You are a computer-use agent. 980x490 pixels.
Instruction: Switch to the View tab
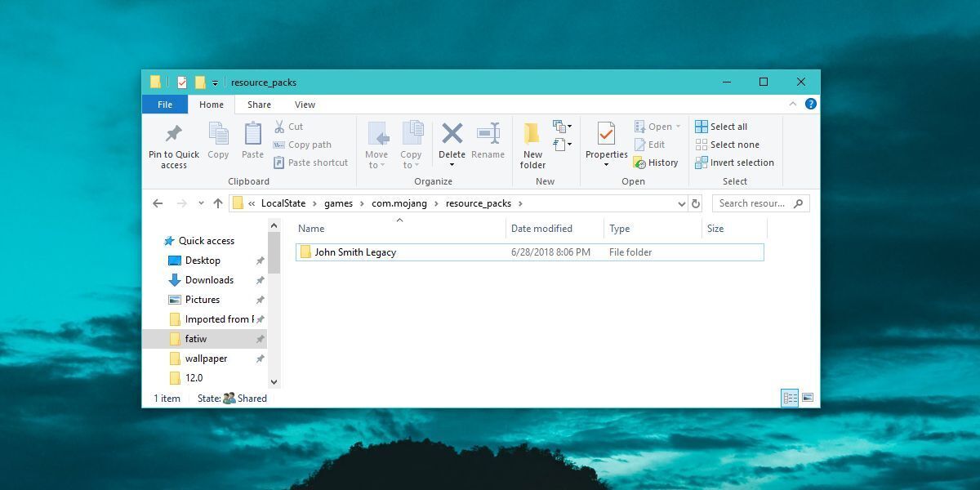pyautogui.click(x=305, y=105)
